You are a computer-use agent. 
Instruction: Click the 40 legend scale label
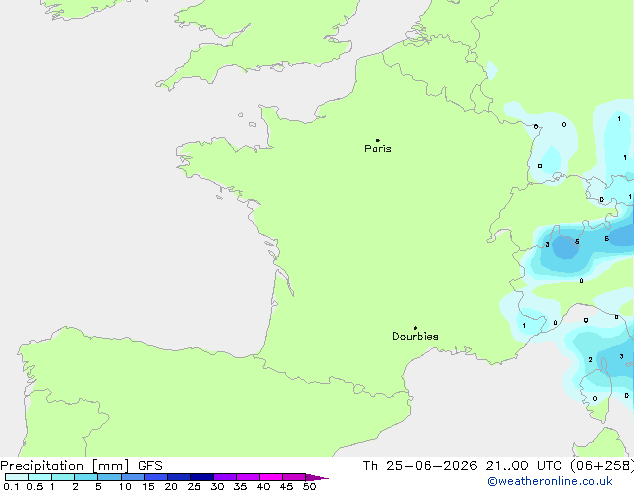(263, 486)
